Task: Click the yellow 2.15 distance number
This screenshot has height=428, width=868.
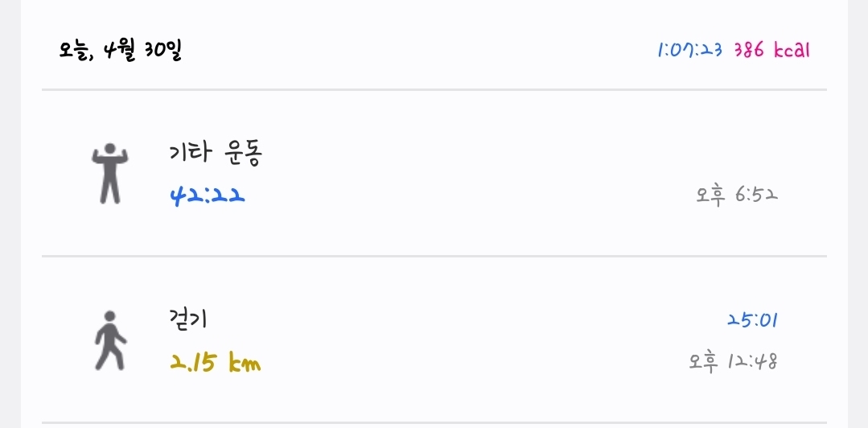Action: [x=193, y=363]
